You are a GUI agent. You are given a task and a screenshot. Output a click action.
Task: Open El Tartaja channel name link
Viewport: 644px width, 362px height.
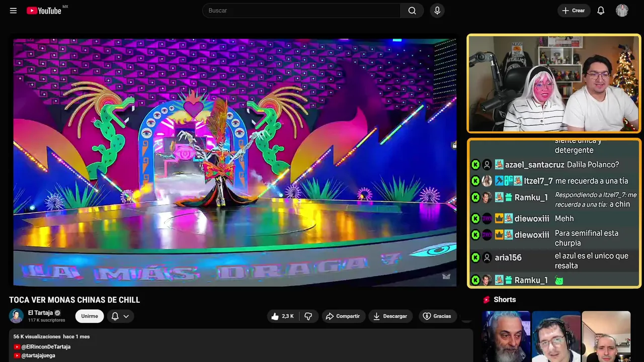coord(40,313)
